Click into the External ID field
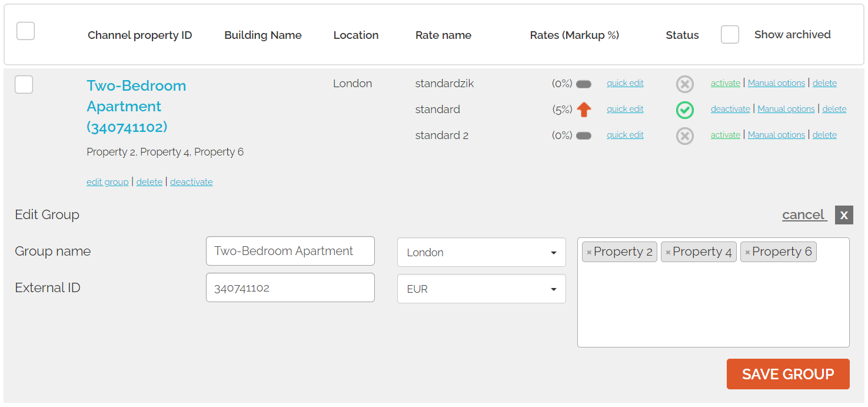The image size is (868, 407). coord(290,288)
